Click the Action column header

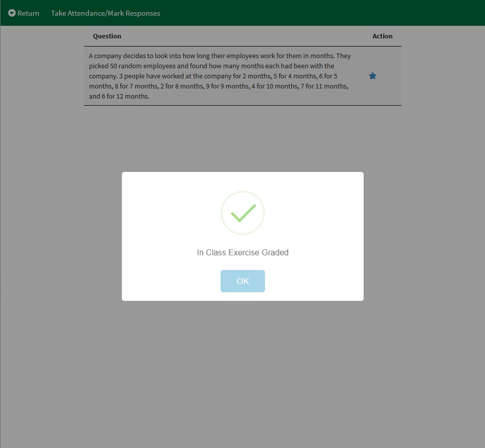click(x=382, y=36)
